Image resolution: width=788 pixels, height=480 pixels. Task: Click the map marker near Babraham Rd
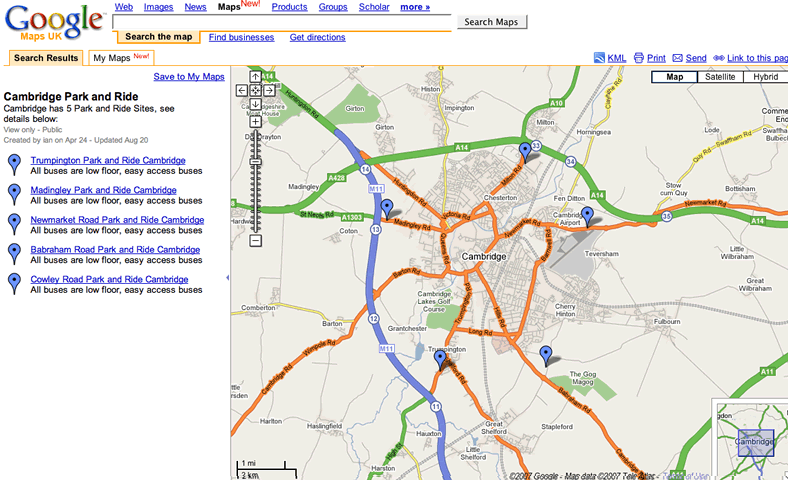[546, 356]
